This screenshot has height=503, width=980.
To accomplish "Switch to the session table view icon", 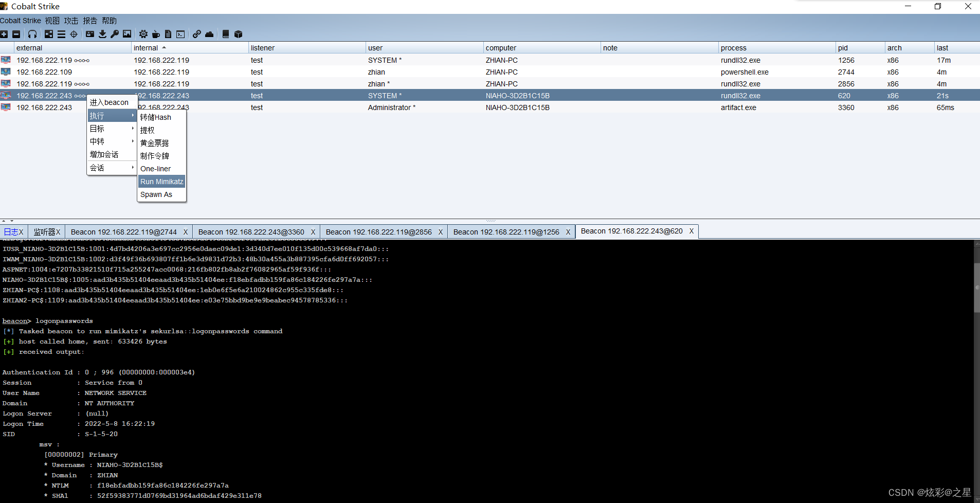I will point(61,34).
